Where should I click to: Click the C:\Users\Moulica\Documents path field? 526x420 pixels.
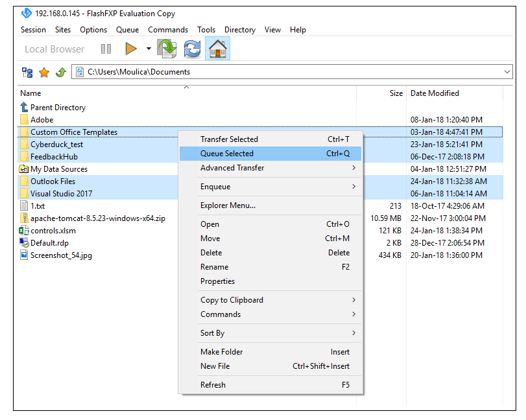292,72
